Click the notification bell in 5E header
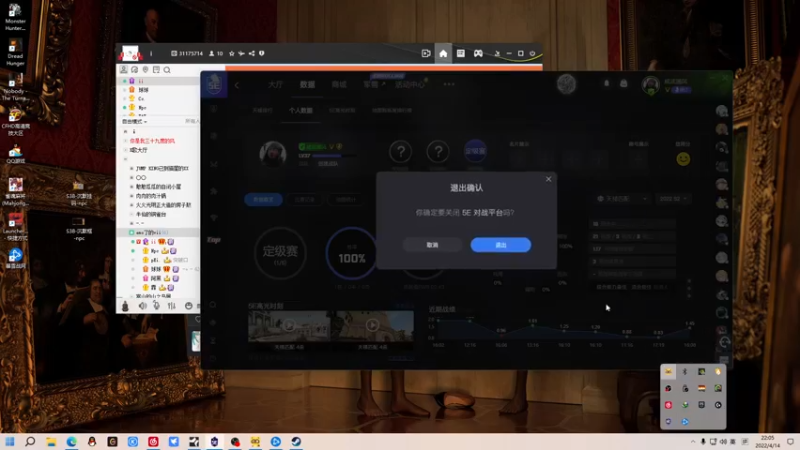This screenshot has width=800, height=450. point(607,84)
